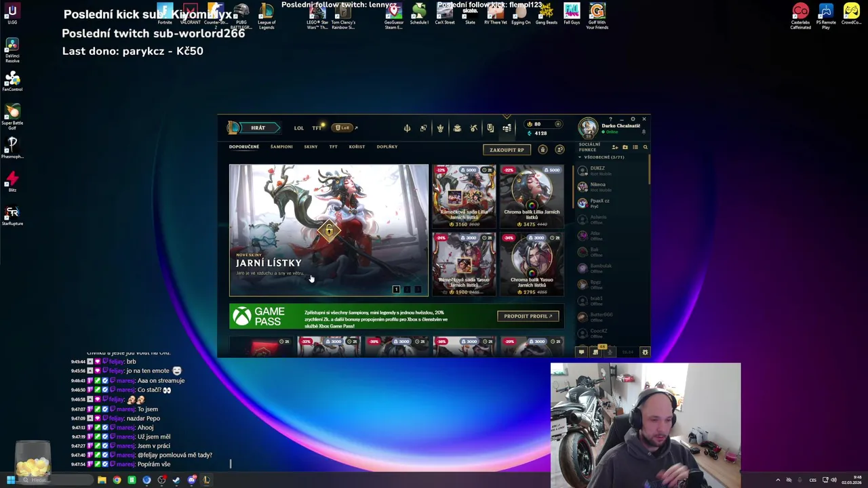Open the LOL game tab

click(x=299, y=127)
